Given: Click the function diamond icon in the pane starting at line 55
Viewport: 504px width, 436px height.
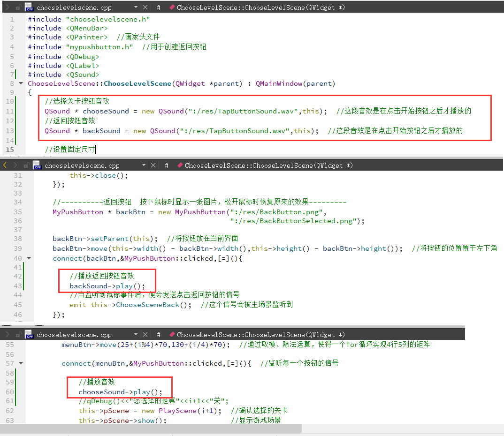Looking at the screenshot, I should tap(172, 334).
